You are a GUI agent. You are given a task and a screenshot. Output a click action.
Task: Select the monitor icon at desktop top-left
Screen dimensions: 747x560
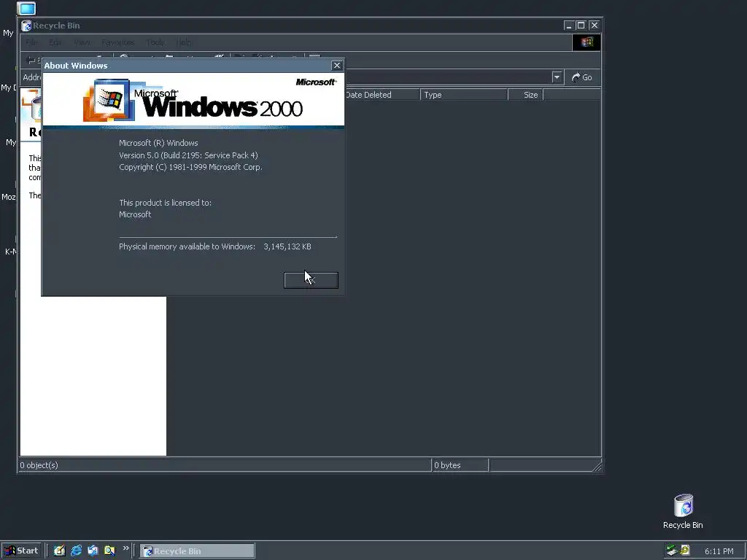click(26, 8)
